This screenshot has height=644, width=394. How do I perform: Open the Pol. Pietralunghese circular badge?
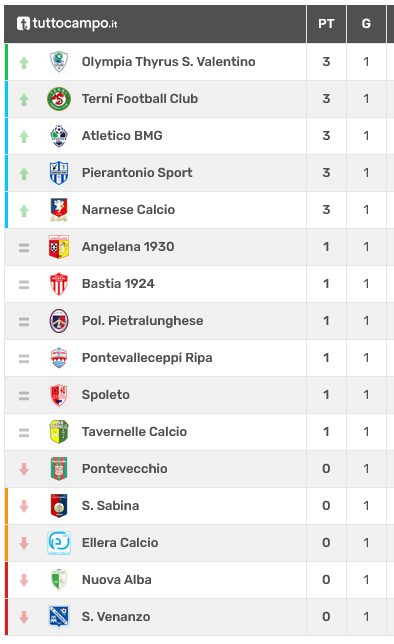pos(59,321)
